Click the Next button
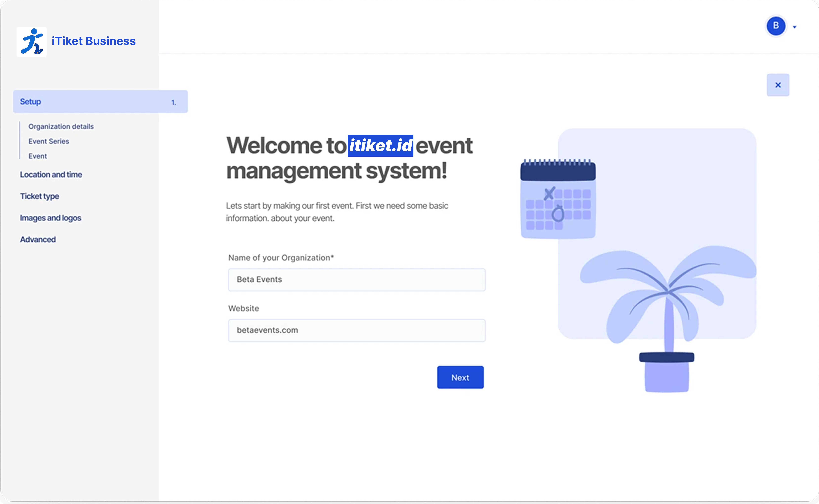 (x=460, y=377)
